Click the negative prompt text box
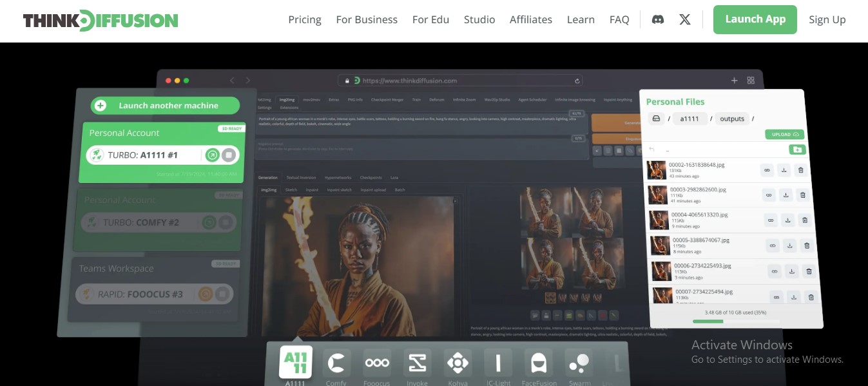 (423, 148)
